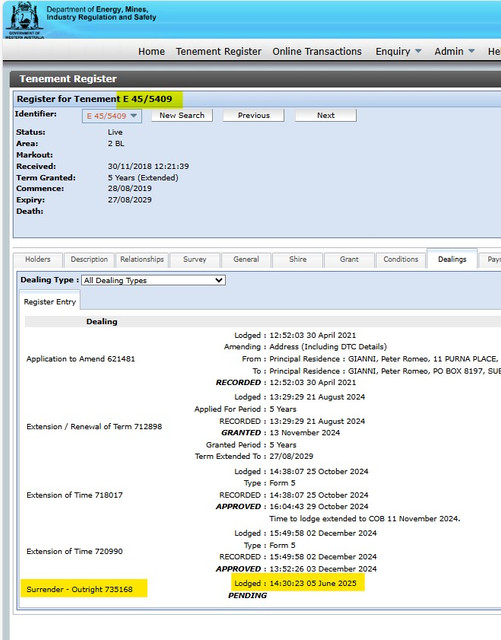Image resolution: width=501 pixels, height=640 pixels.
Task: Open the All Dealing Types dropdown
Action: [x=154, y=280]
